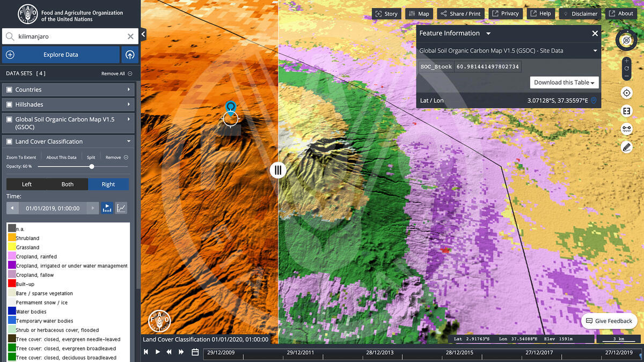
Task: Play the bottom timeline
Action: pos(158,352)
